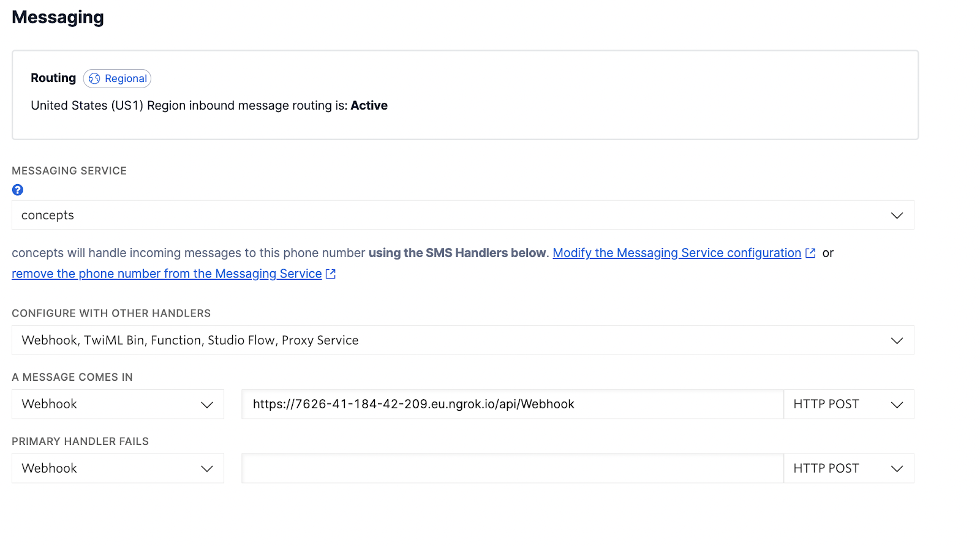Image resolution: width=980 pixels, height=546 pixels.
Task: Select HTTP POST dropdown for primary handler fails
Action: pyautogui.click(x=848, y=468)
